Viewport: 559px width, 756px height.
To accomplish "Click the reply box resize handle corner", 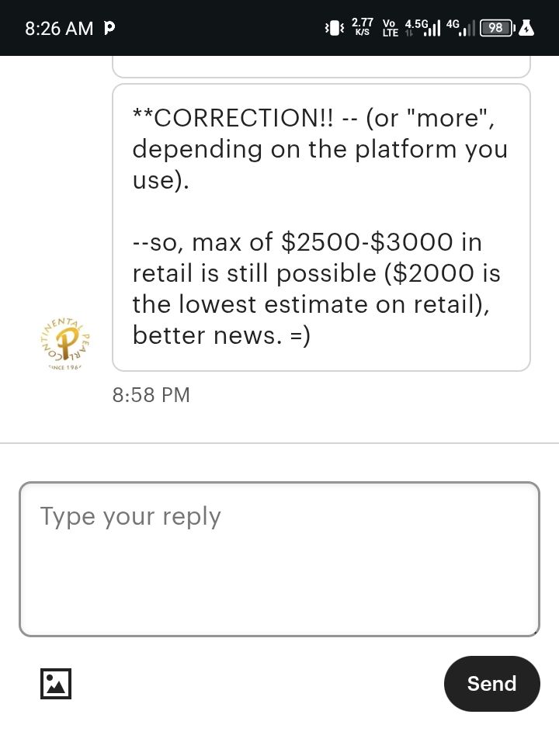I will (536, 633).
